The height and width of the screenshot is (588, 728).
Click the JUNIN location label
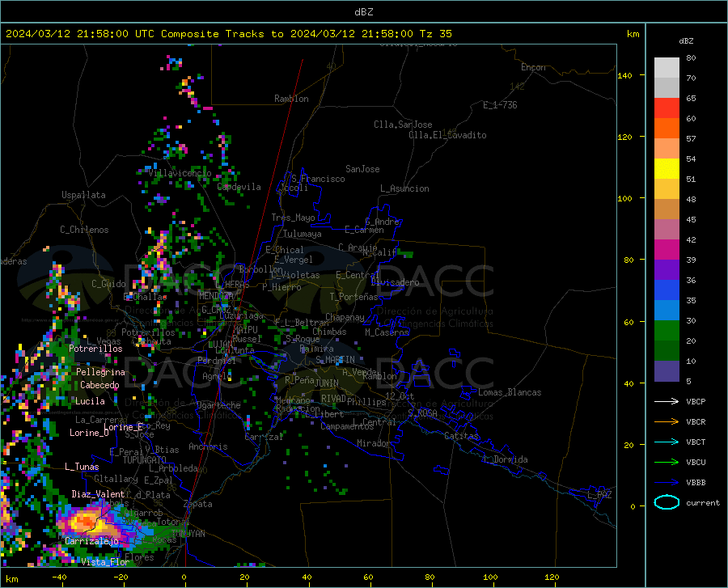[327, 383]
